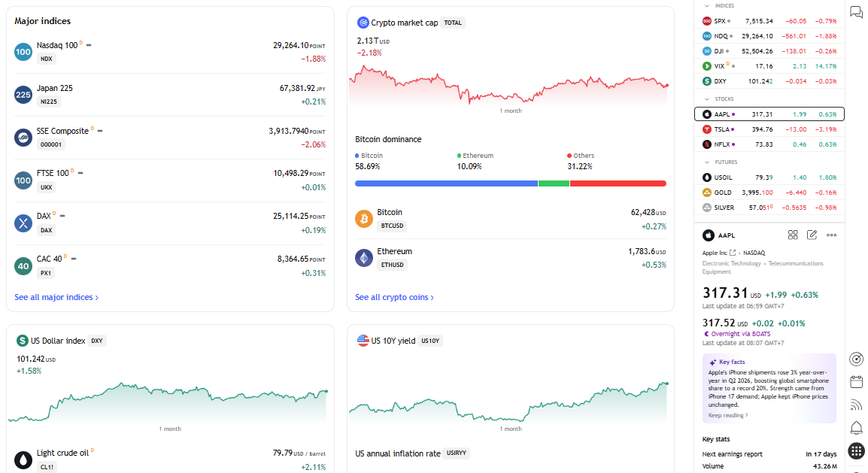Screen dimensions: 868x473
Task: Click the SSE Composite logo icon
Action: point(23,137)
